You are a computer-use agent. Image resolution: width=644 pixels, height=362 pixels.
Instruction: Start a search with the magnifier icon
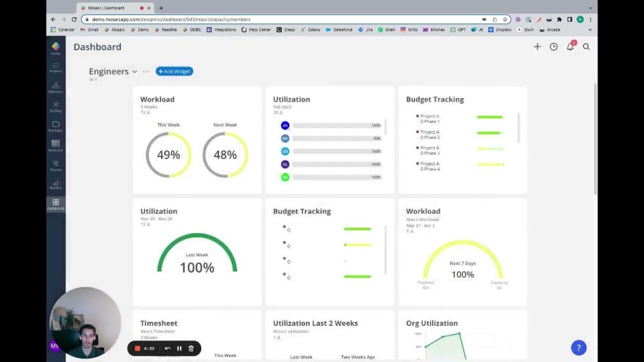click(586, 47)
